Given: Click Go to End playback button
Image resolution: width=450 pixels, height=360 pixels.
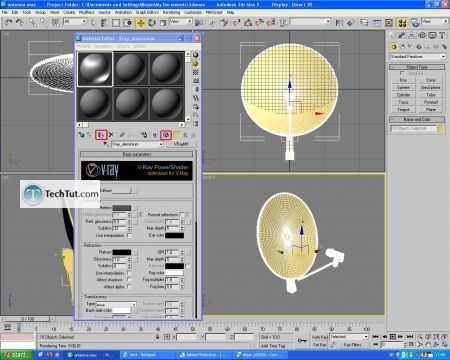Looking at the screenshot, I should point(410,337).
